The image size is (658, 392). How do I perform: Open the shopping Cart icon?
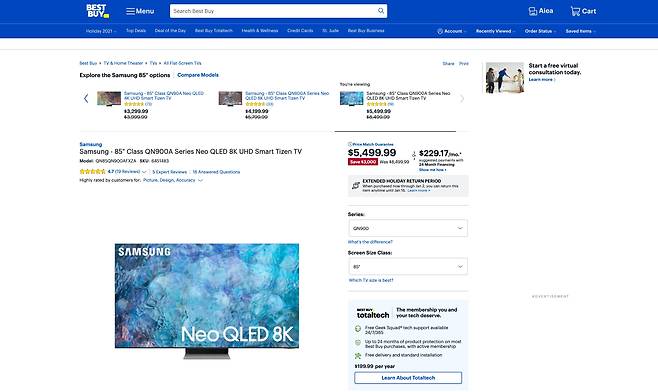coord(575,11)
